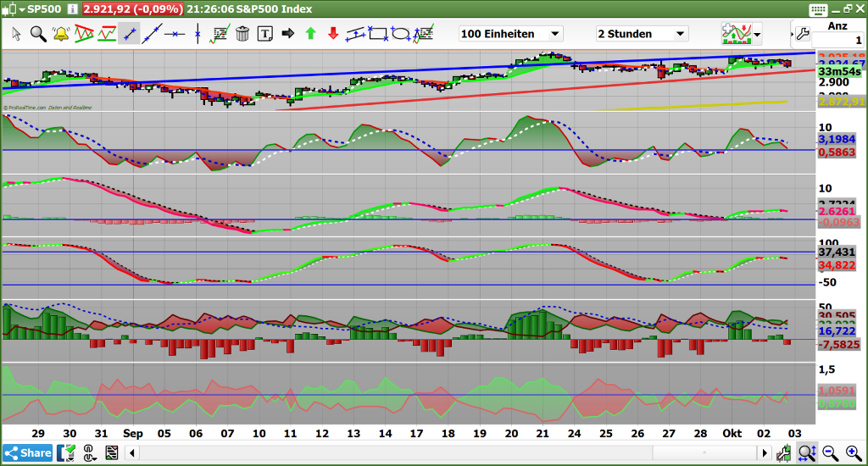Place a red down arrow marker
Screen dimensions: 868x466
click(x=333, y=34)
